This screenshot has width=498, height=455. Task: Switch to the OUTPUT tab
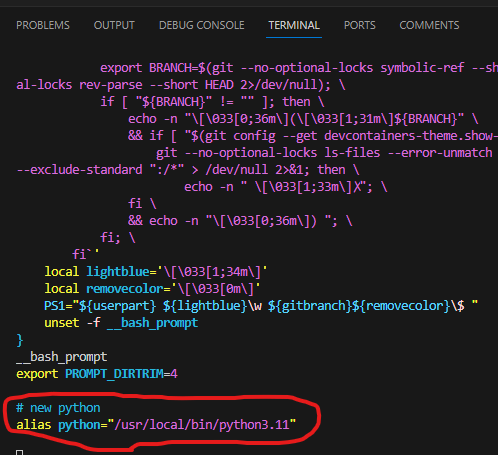click(114, 25)
